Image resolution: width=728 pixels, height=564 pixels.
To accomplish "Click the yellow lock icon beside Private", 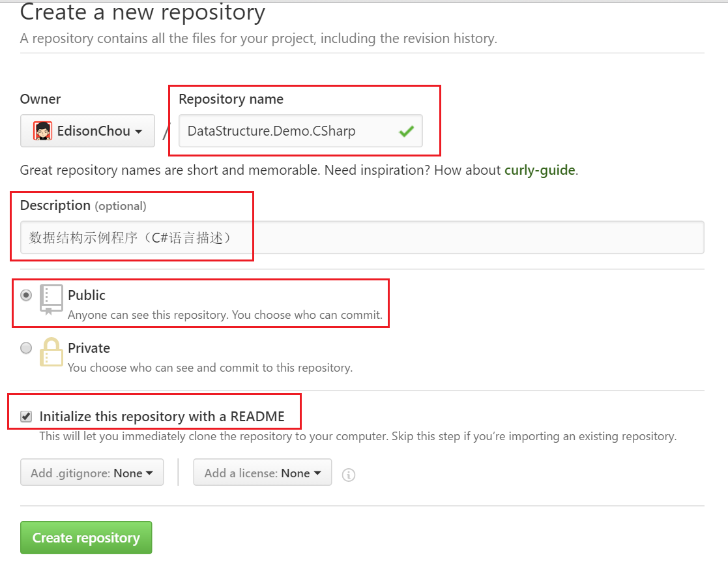I will click(x=51, y=352).
